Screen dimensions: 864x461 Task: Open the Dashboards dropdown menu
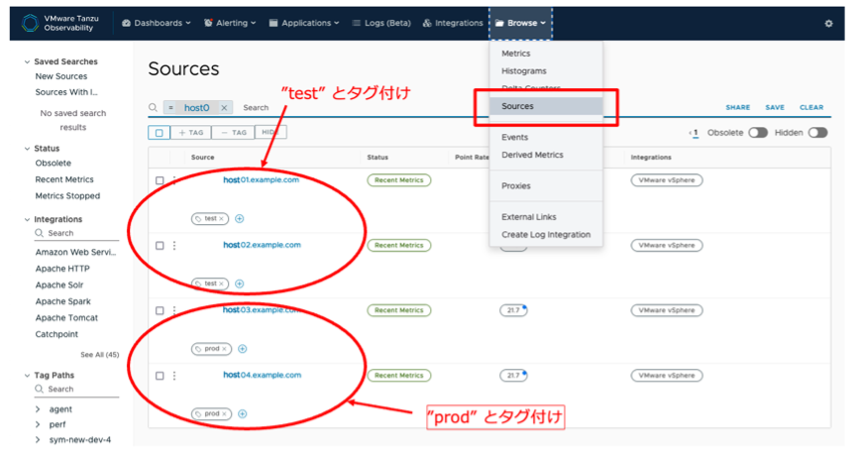coord(156,23)
